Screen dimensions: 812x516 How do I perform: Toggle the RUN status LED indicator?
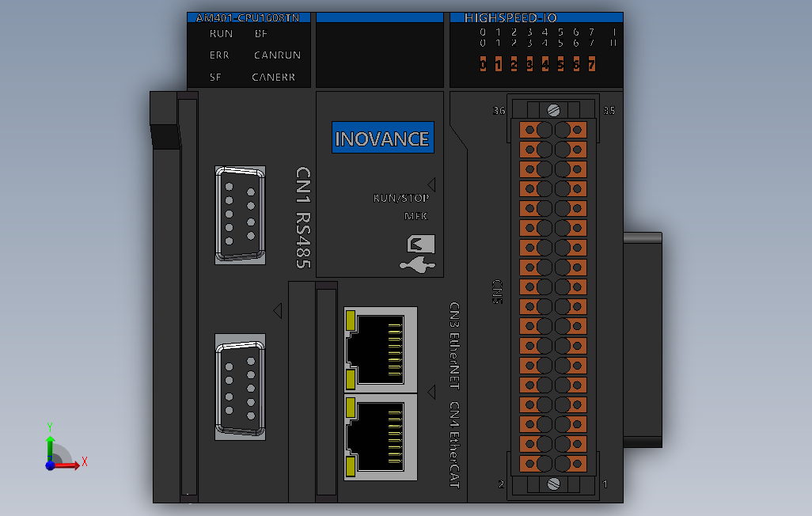[x=221, y=33]
